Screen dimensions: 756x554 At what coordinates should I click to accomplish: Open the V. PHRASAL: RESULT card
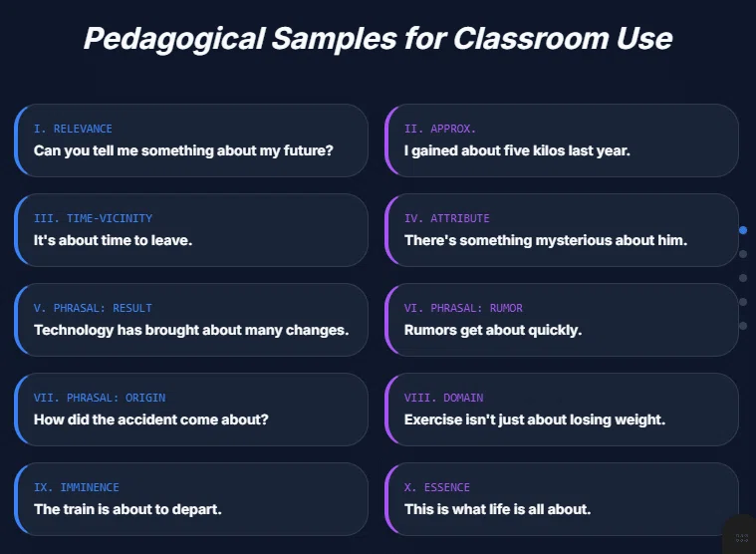(191, 320)
